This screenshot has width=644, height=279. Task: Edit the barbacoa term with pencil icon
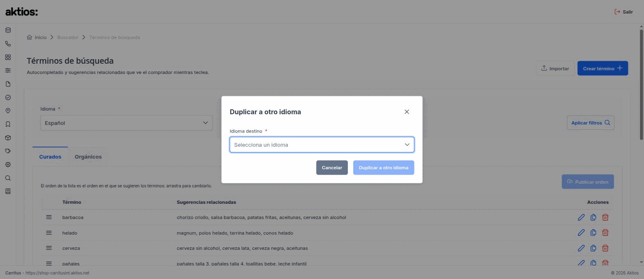click(x=581, y=217)
